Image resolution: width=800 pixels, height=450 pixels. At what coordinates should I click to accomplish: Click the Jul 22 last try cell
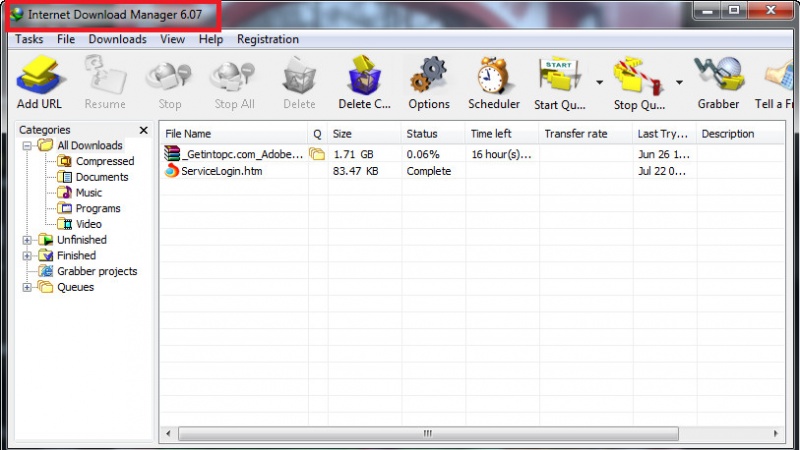tap(662, 171)
